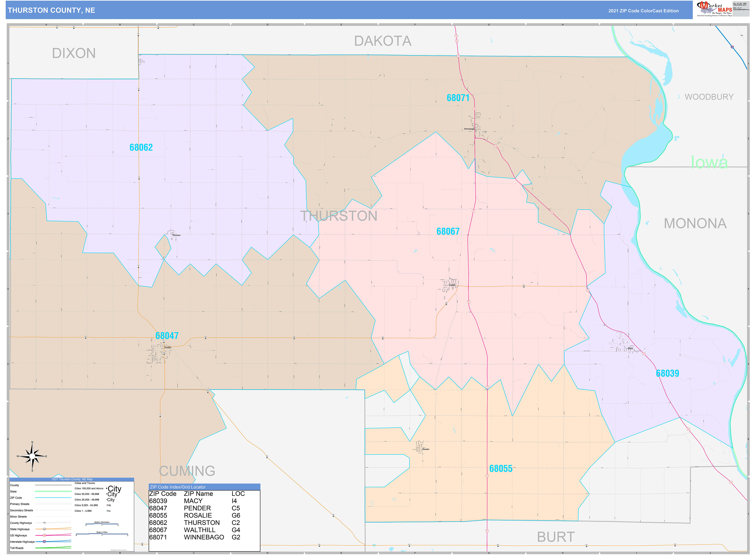Select the DIXON county label
Screen dimensions: 756x555
74,53
